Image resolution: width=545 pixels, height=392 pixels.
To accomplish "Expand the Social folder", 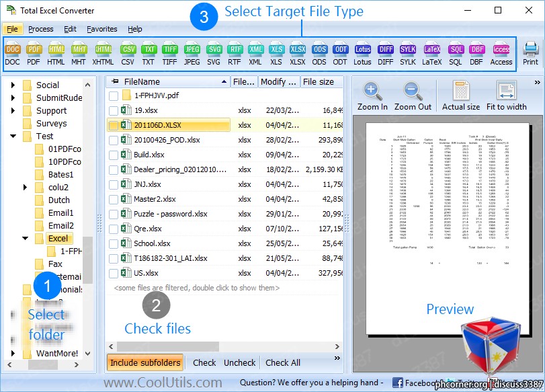I will tap(13, 85).
